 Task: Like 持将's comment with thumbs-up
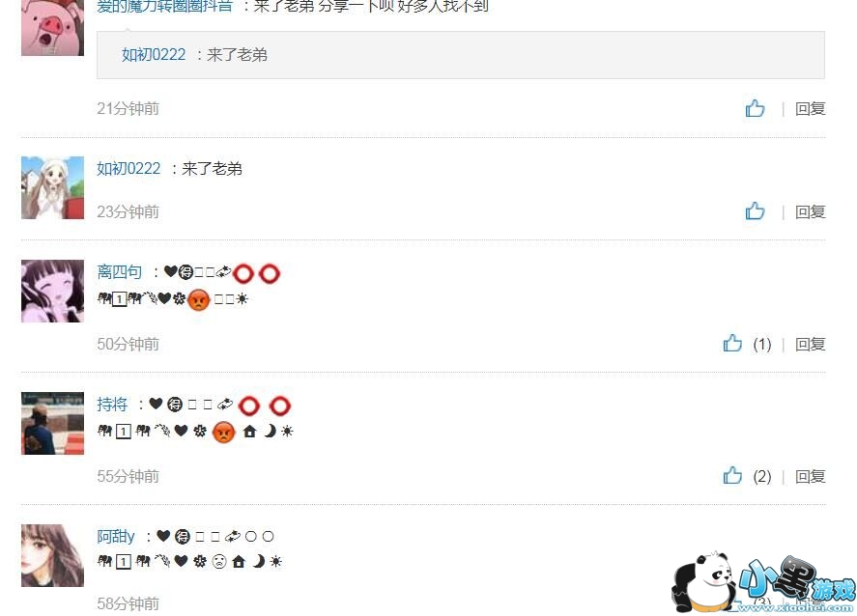(732, 475)
